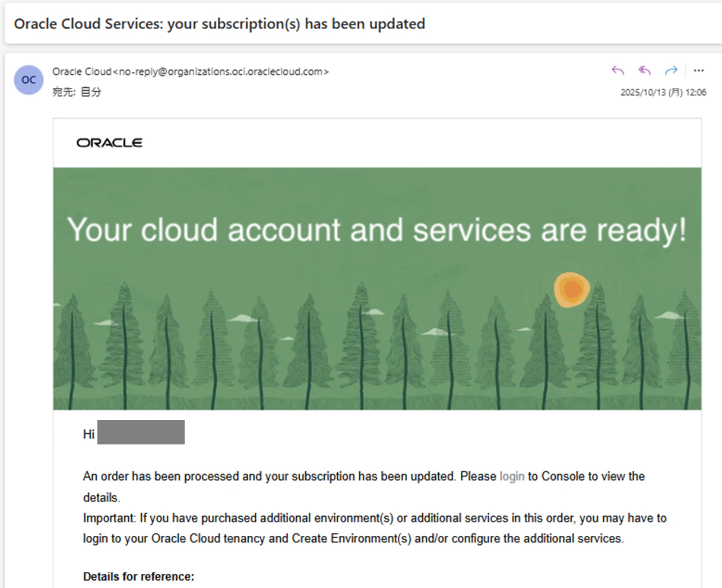Click the Reply All double-arrow icon
Viewport: 722px width, 588px height.
(x=645, y=71)
